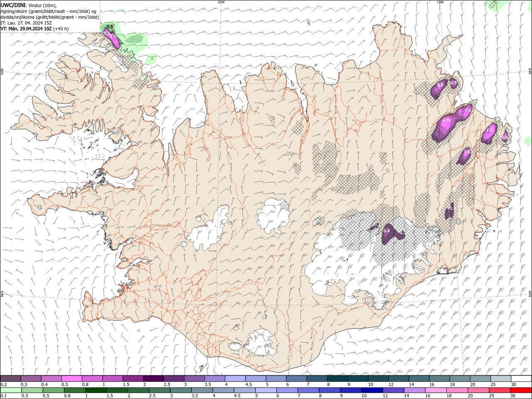Click the bright red 30 rain legend swatch
The height and width of the screenshot is (399, 532).
click(521, 390)
